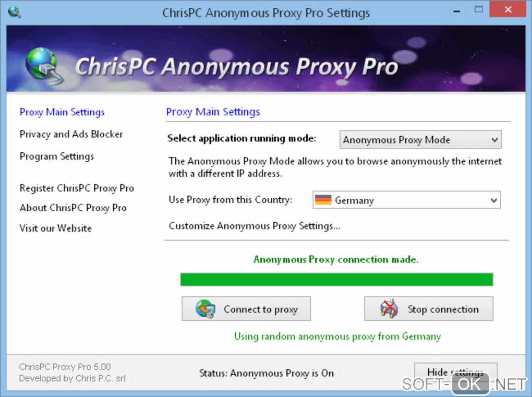The height and width of the screenshot is (397, 532).
Task: Click the Visit our Website link
Action: coord(56,228)
